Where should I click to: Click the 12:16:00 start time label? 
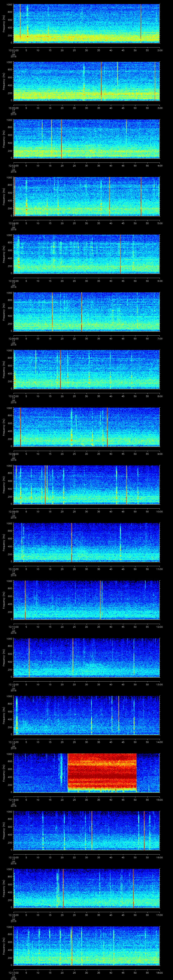14,915
